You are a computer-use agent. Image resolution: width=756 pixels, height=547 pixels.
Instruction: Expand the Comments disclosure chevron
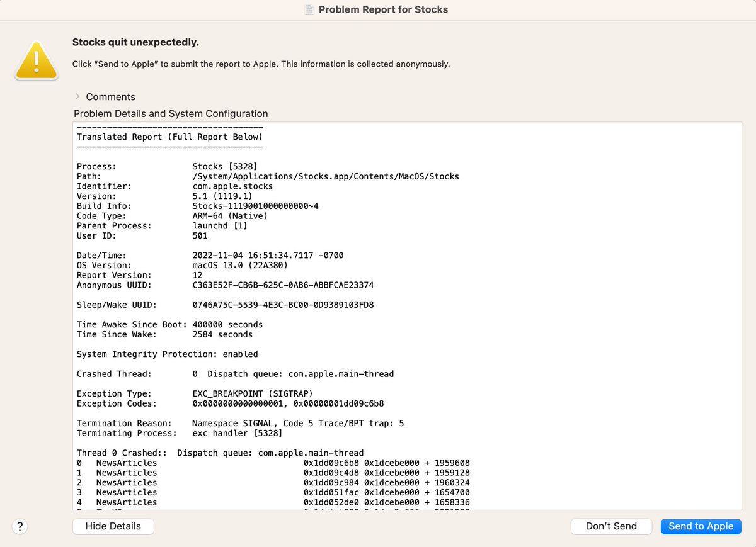(77, 96)
